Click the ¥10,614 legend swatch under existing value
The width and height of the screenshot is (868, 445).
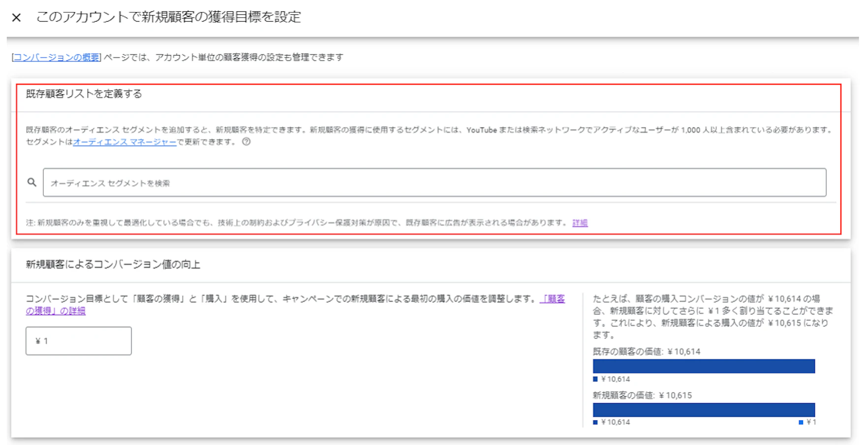[x=595, y=379]
